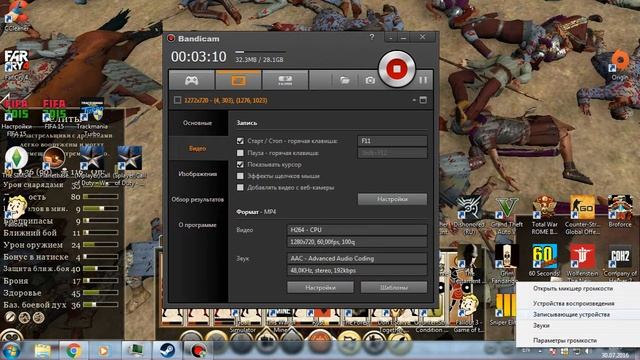The height and width of the screenshot is (360, 640).
Task: Click the 1280x720, 60.00fps video line
Action: [x=357, y=242]
